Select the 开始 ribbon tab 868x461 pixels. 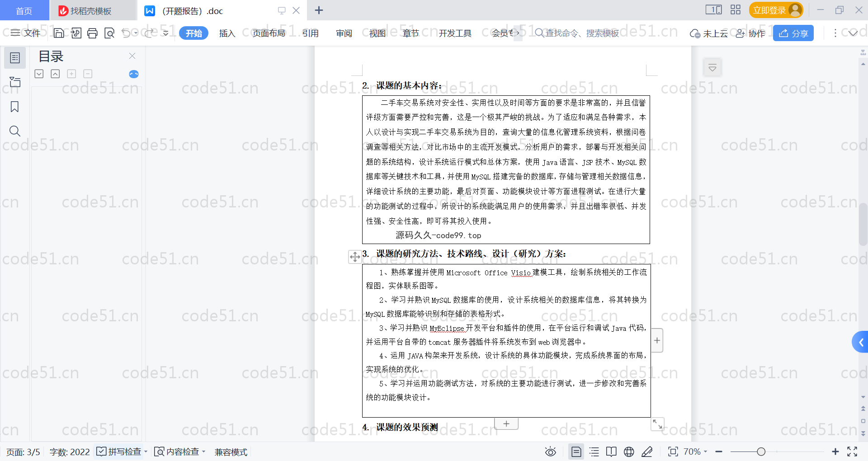point(193,33)
